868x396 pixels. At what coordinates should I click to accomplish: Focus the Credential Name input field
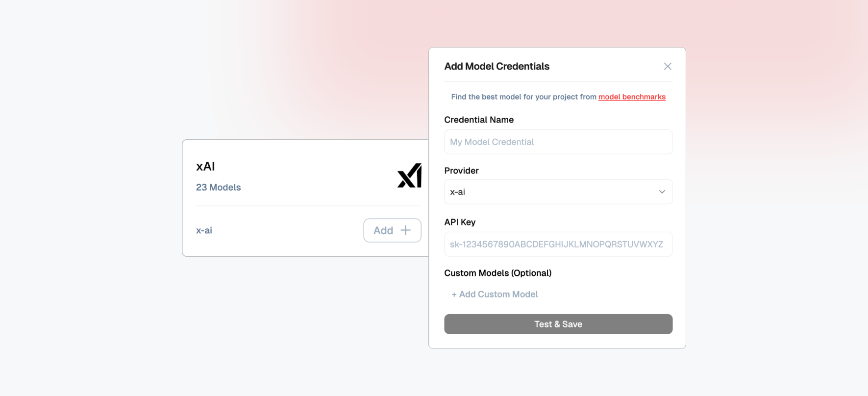(x=558, y=142)
